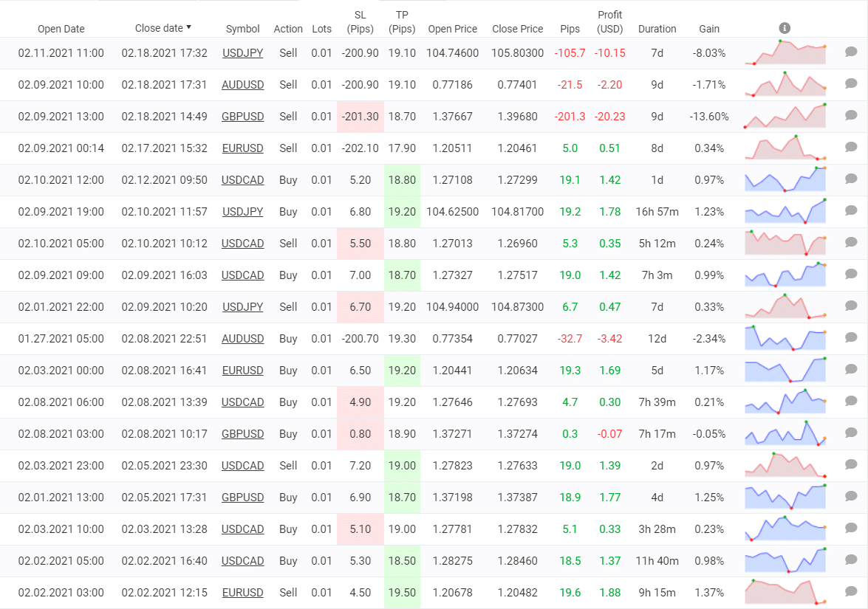View sparkline chart for trade with -13.60% gain
Image resolution: width=868 pixels, height=609 pixels.
click(x=785, y=116)
